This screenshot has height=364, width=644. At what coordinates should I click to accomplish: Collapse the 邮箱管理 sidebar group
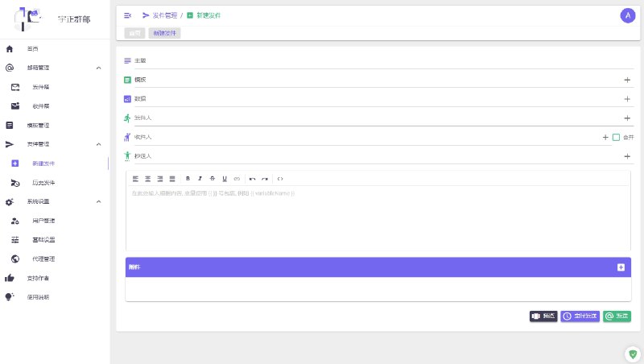98,68
